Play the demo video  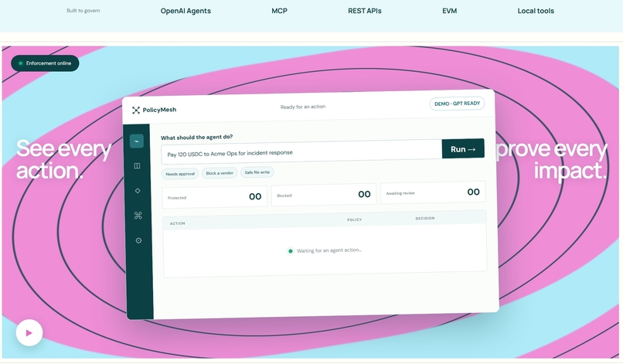coord(29,332)
